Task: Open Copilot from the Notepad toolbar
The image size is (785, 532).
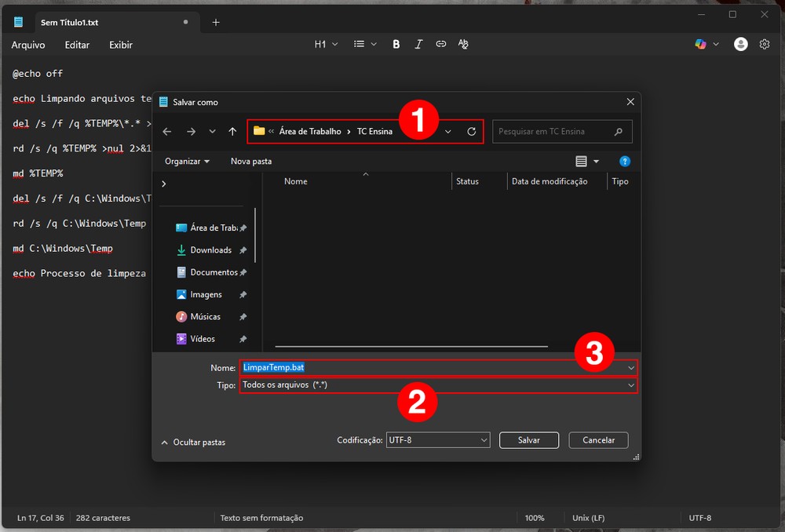Action: [x=701, y=45]
